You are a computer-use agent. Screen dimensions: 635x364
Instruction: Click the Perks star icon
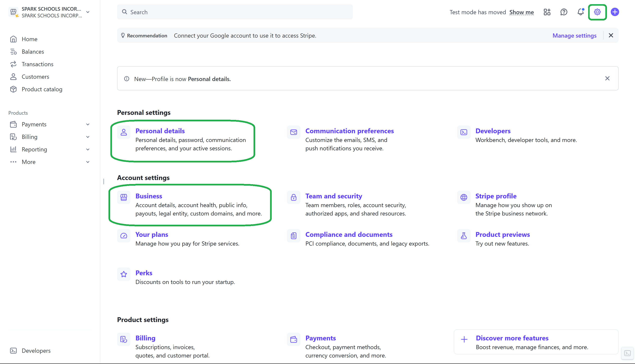pyautogui.click(x=124, y=274)
